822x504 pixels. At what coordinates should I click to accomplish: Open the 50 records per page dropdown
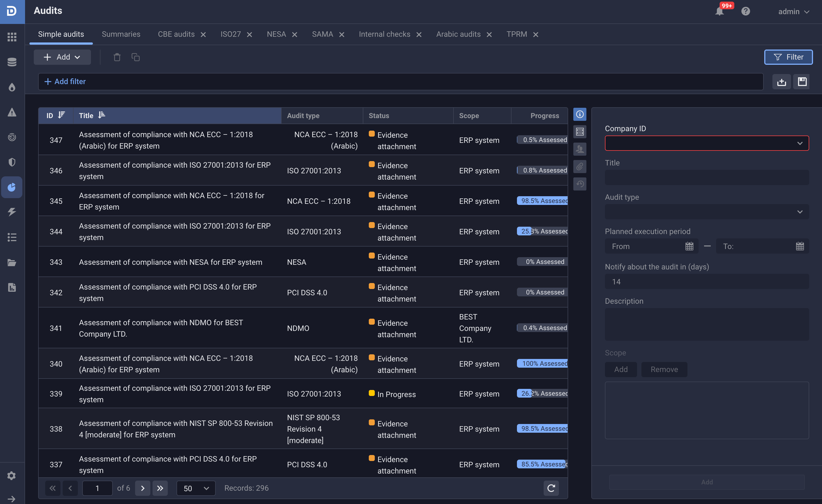point(196,488)
